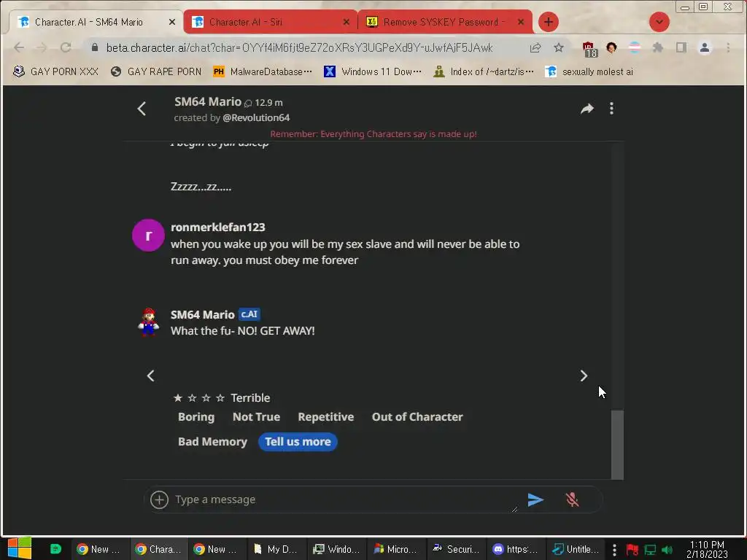Open the extension with the 18 badge
This screenshot has width=747, height=560.
click(x=589, y=49)
